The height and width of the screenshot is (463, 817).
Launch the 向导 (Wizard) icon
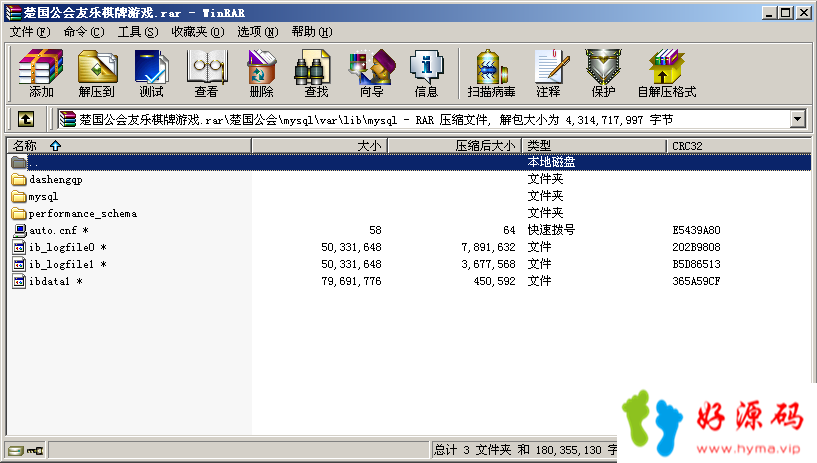tap(372, 66)
